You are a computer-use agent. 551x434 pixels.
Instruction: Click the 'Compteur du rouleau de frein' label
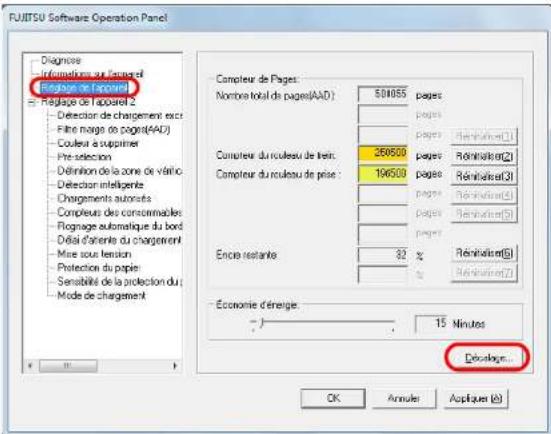(x=275, y=155)
